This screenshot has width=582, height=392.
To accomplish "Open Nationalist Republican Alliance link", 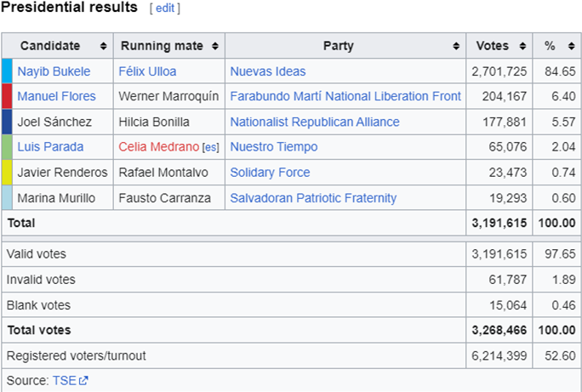I will click(315, 122).
